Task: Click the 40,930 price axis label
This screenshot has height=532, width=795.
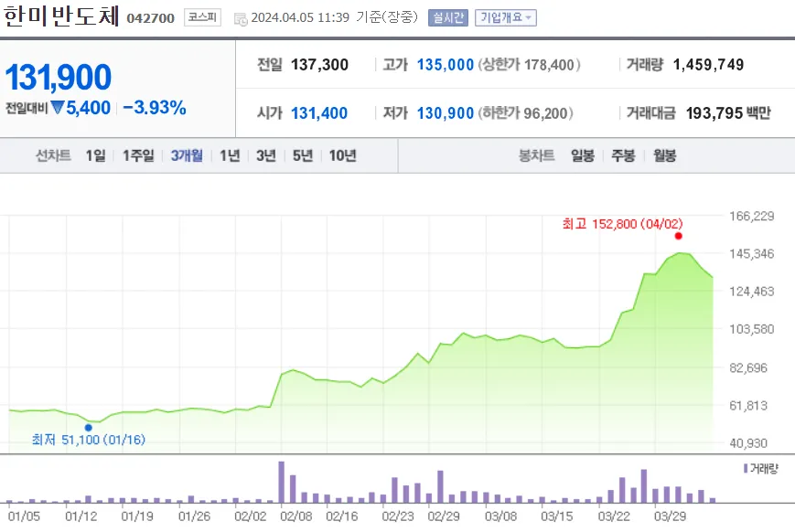Action: [748, 443]
